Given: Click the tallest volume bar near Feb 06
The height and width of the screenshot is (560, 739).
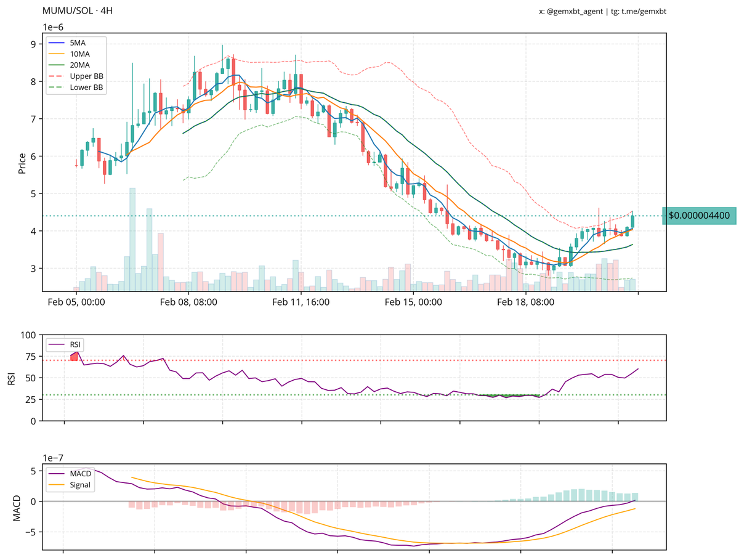Looking at the screenshot, I should click(x=132, y=240).
